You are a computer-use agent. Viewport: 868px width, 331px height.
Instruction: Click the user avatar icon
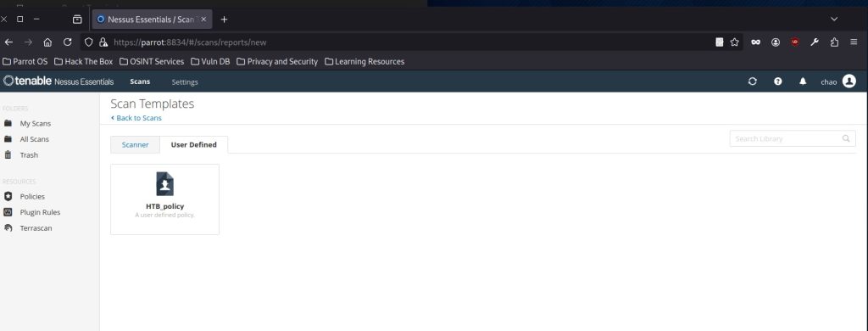click(849, 81)
